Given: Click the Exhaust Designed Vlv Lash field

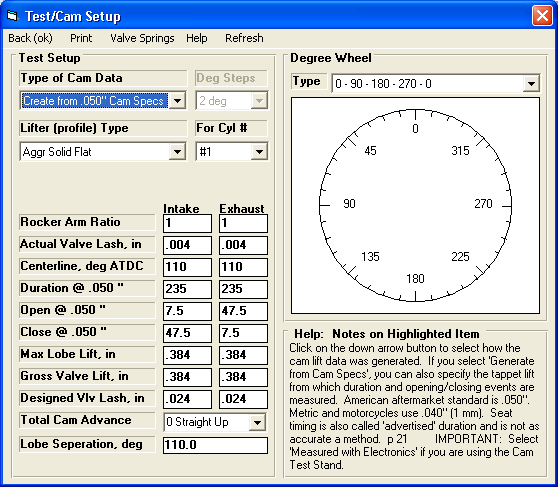Looking at the screenshot, I should [x=243, y=399].
